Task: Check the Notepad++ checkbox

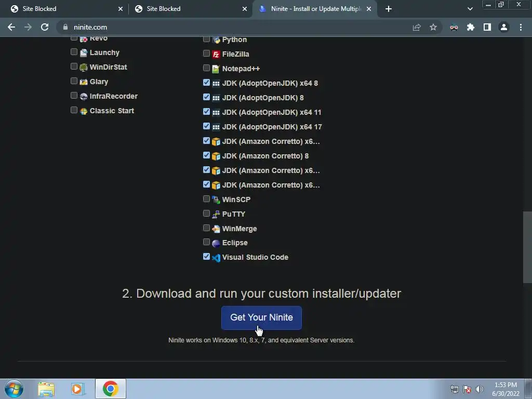Action: tap(206, 68)
